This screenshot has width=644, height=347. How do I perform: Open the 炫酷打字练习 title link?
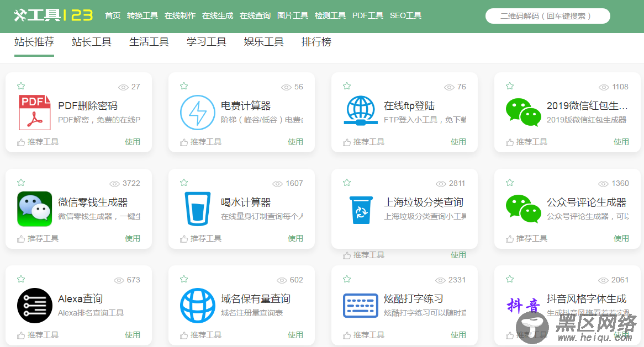[413, 298]
